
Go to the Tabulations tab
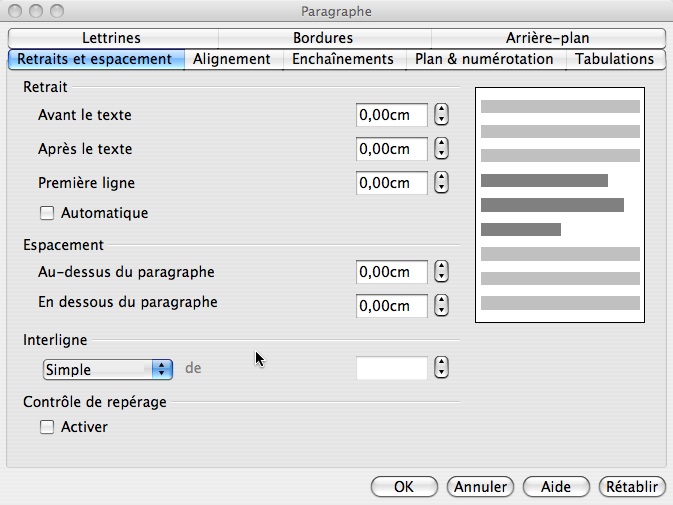[615, 59]
